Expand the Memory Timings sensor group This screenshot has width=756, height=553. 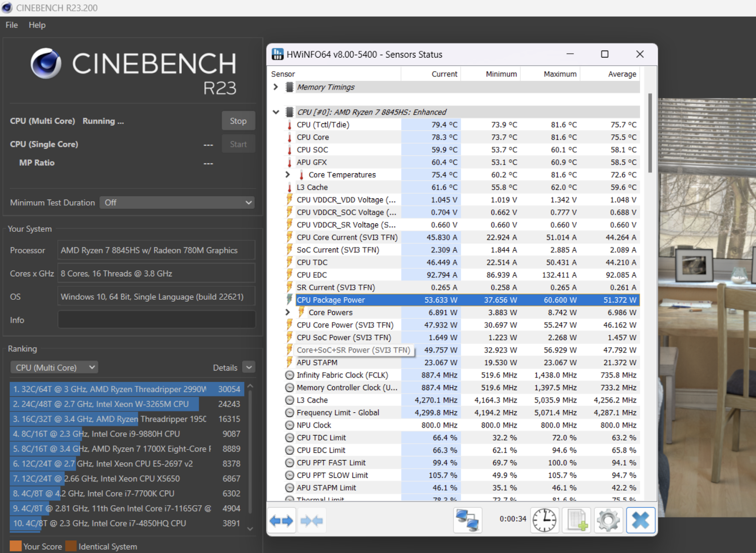(x=276, y=87)
